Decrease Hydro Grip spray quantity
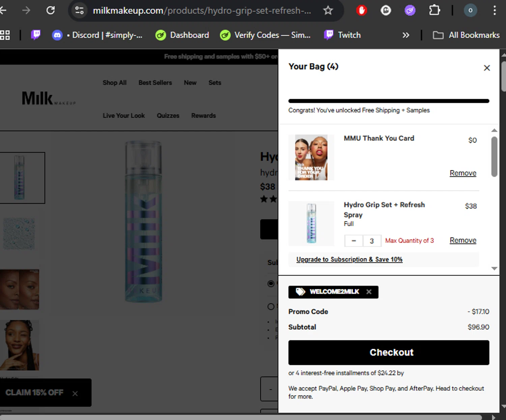 coord(354,241)
